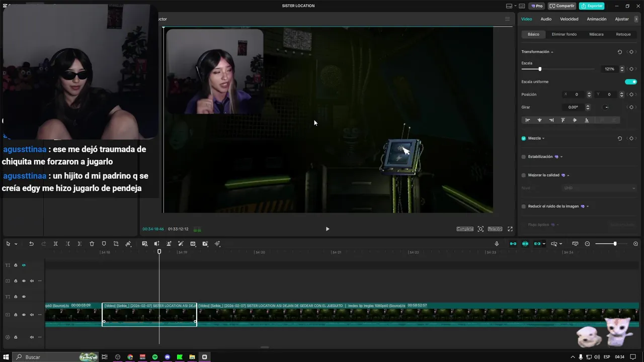Enable Reducir el ruido de la imagen checkbox

click(524, 206)
